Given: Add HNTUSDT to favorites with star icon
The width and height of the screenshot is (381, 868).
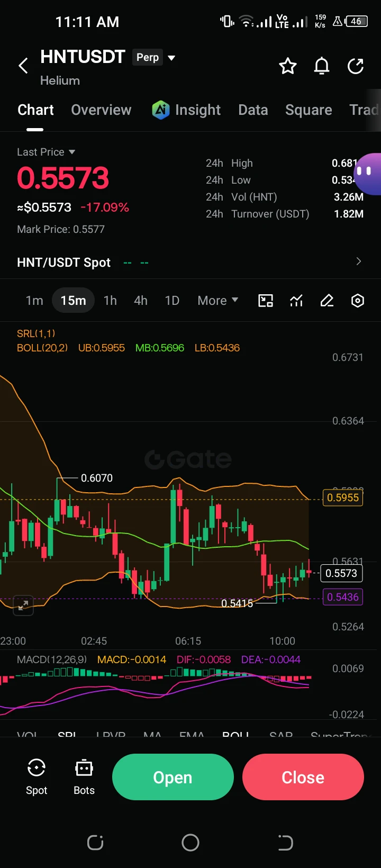Looking at the screenshot, I should click(x=288, y=66).
